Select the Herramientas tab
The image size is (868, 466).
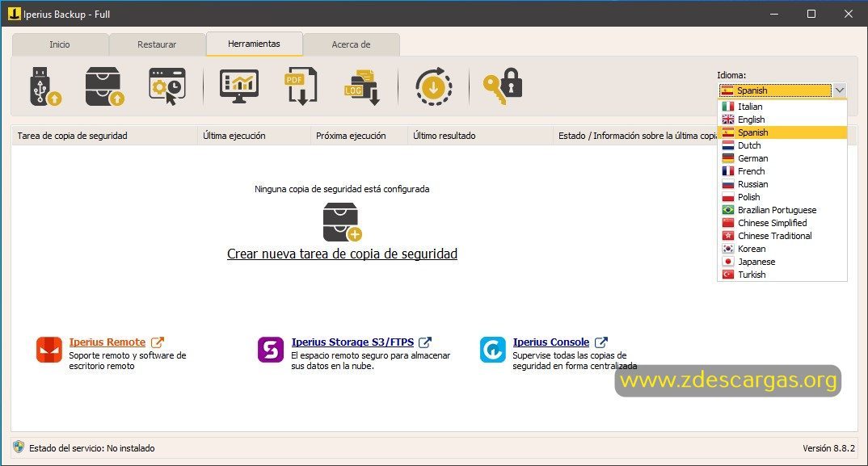point(254,44)
